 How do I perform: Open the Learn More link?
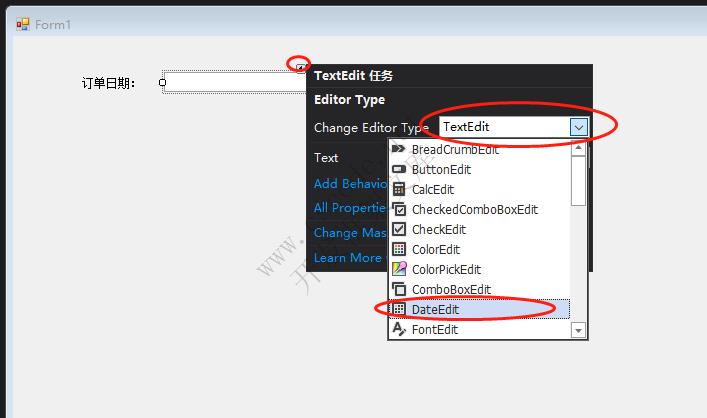coord(347,258)
